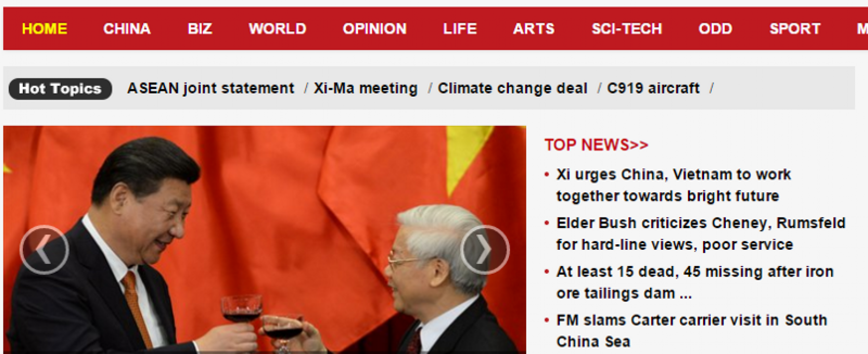
Task: Read Elder Bush criticizes Cheney article
Action: [x=701, y=234]
